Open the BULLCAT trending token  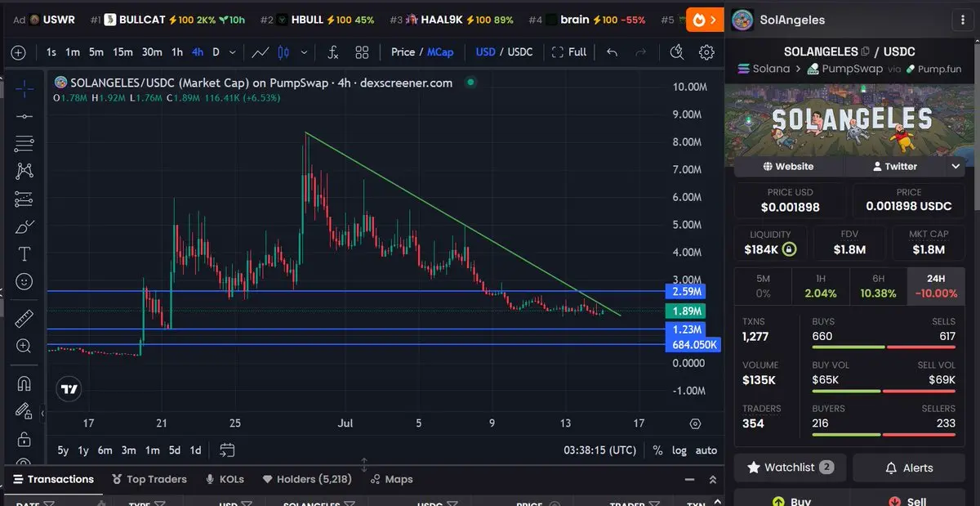tap(167, 20)
